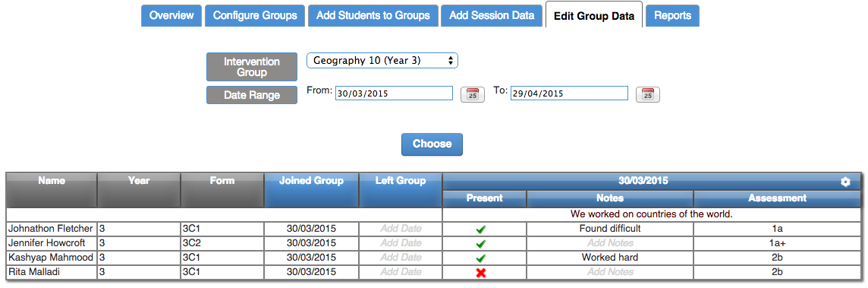The image size is (868, 288).
Task: Click the To date input field
Action: [x=569, y=93]
